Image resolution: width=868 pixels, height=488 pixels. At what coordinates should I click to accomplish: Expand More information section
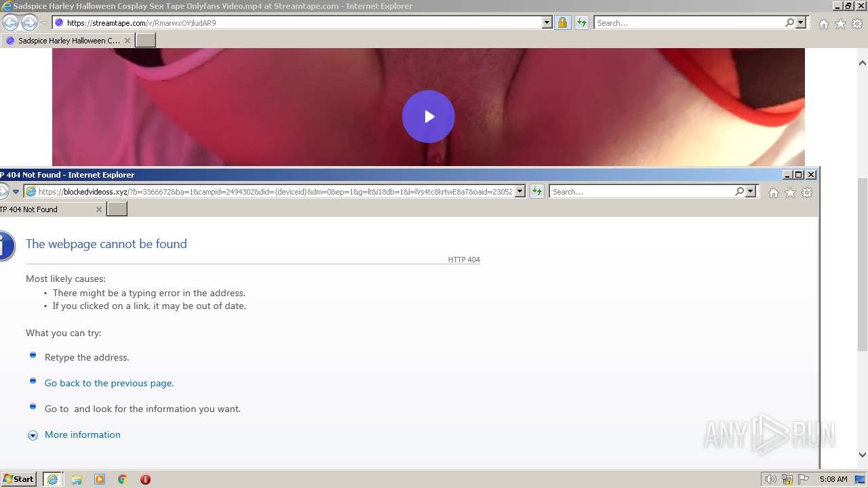coord(83,434)
